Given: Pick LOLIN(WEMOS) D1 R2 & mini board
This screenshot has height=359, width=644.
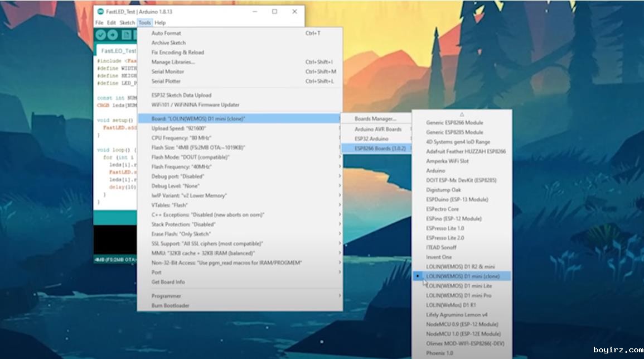Looking at the screenshot, I should click(x=460, y=267).
